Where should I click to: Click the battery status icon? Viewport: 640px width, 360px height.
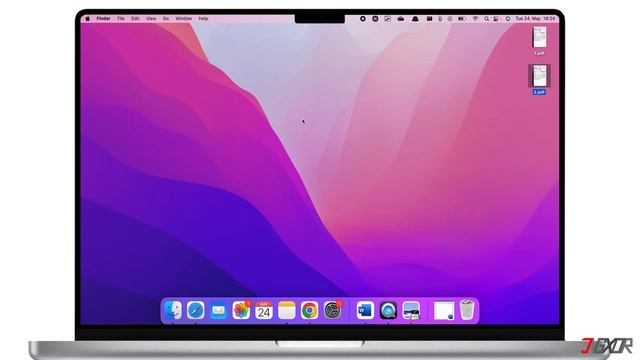pos(462,19)
